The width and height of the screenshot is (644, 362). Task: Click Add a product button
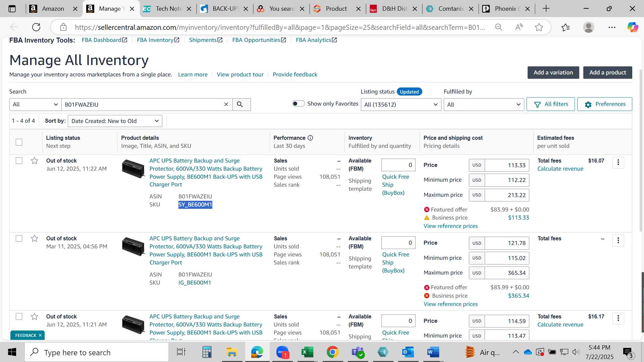tap(607, 72)
